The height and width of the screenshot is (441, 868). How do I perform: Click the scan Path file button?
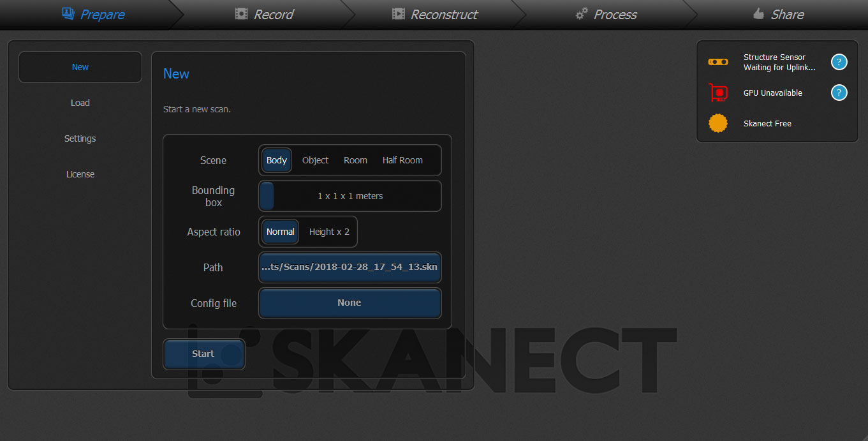click(350, 267)
